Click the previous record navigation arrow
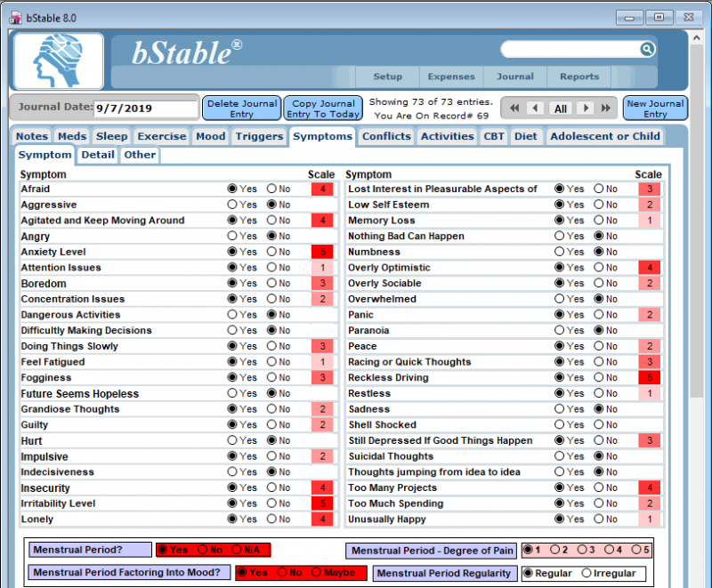 [537, 108]
